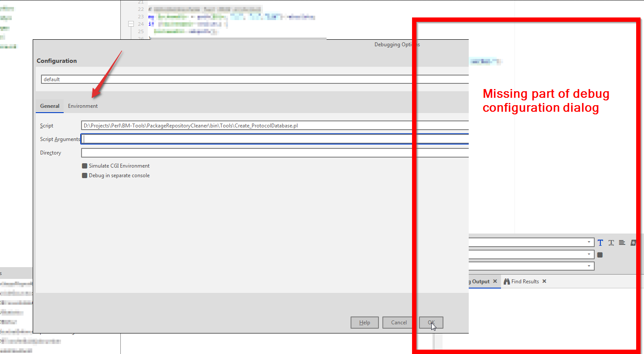Click the text-width T icon in search panel
The height and width of the screenshot is (354, 644).
(x=611, y=243)
